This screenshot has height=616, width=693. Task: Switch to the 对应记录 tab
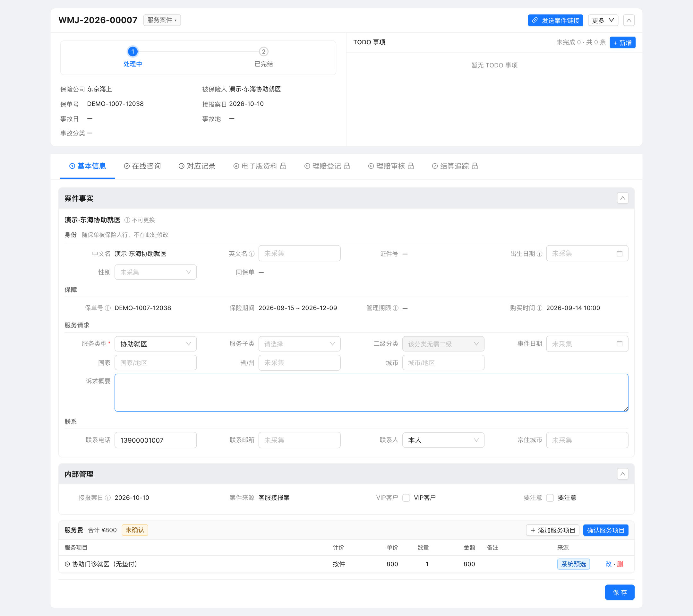point(197,166)
